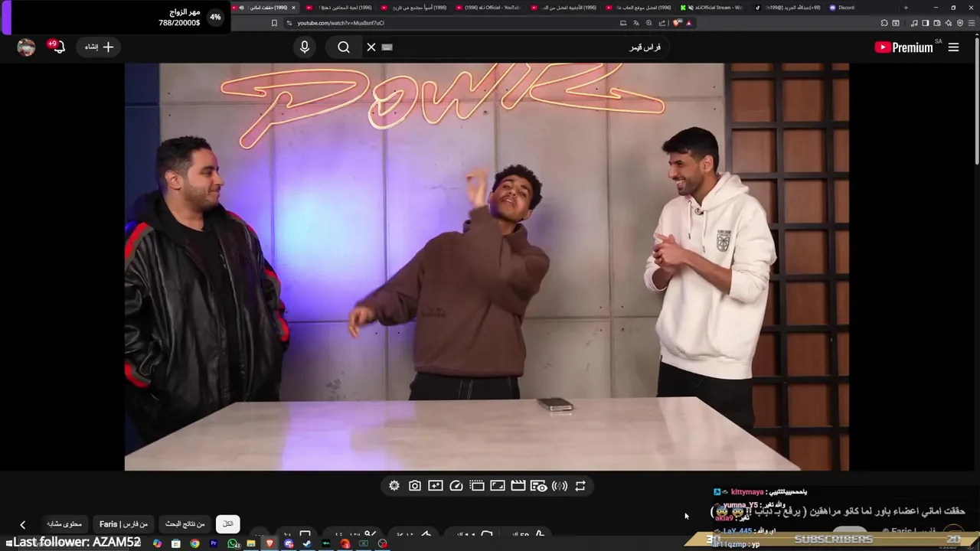Screen dimensions: 980x551
Task: Open Premiere Pro from the taskbar
Action: tap(214, 543)
